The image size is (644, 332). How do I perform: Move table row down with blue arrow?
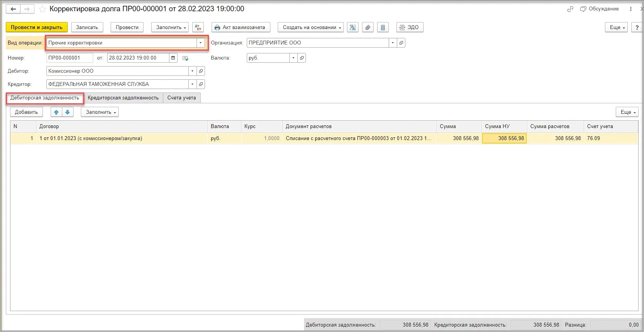coord(68,112)
